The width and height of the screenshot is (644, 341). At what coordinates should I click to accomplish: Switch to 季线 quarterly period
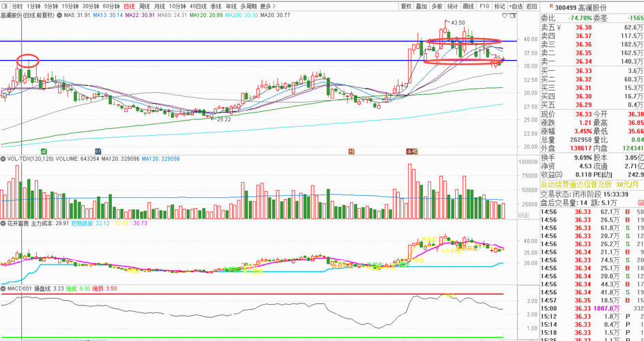(x=216, y=6)
